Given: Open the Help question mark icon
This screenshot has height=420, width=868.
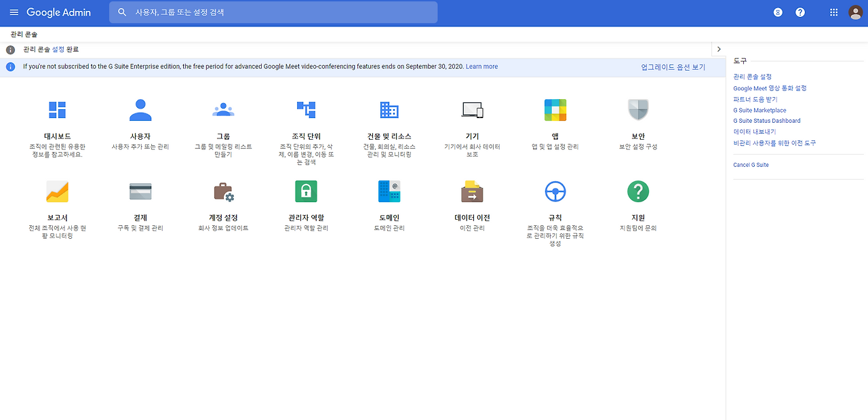Looking at the screenshot, I should [x=800, y=12].
